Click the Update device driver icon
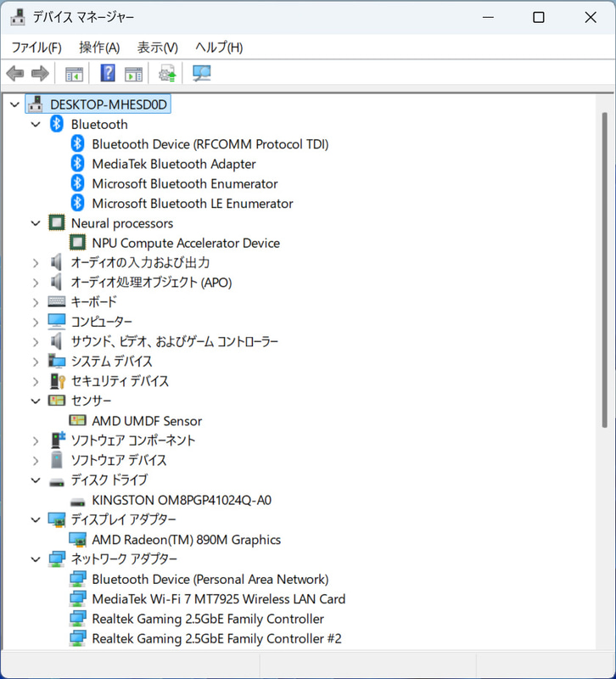616x679 pixels. [167, 74]
